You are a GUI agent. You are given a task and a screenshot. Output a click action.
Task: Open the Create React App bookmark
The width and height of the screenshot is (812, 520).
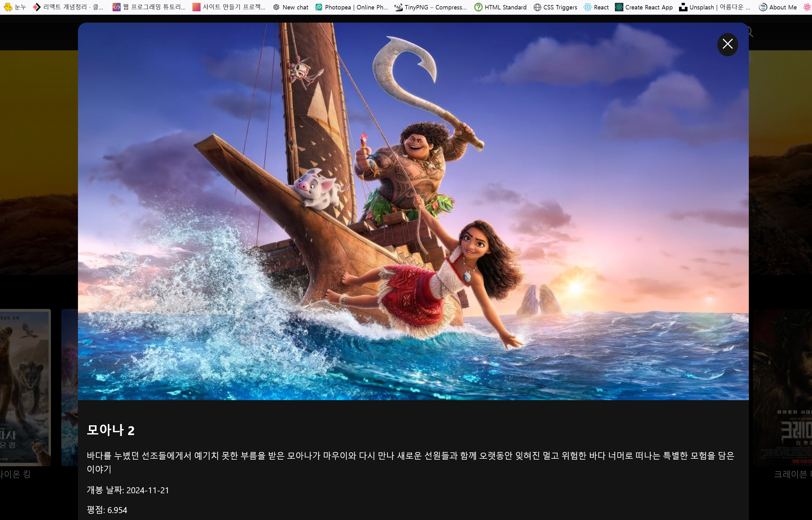644,7
